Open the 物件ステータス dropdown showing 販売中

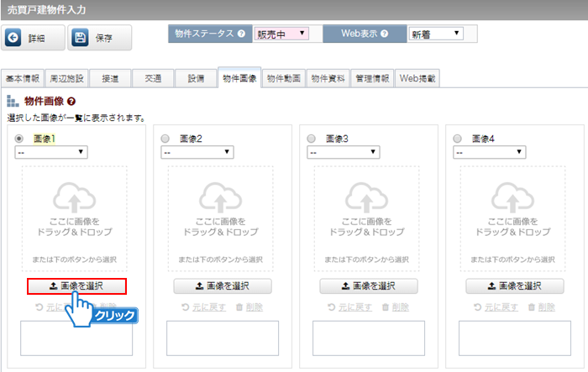[281, 34]
